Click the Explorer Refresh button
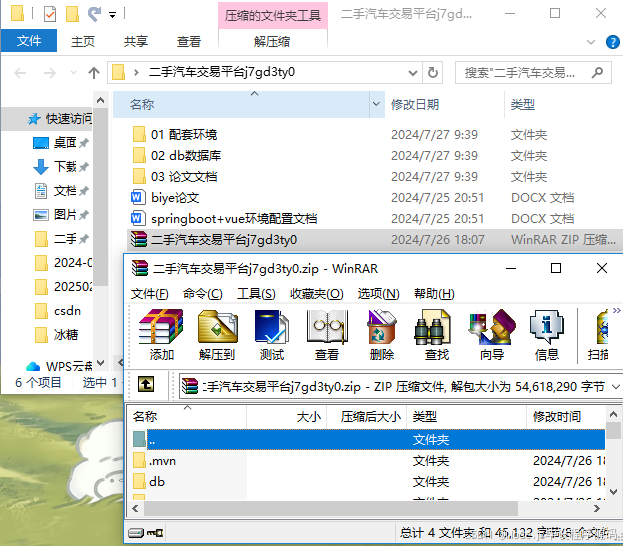 coord(432,73)
